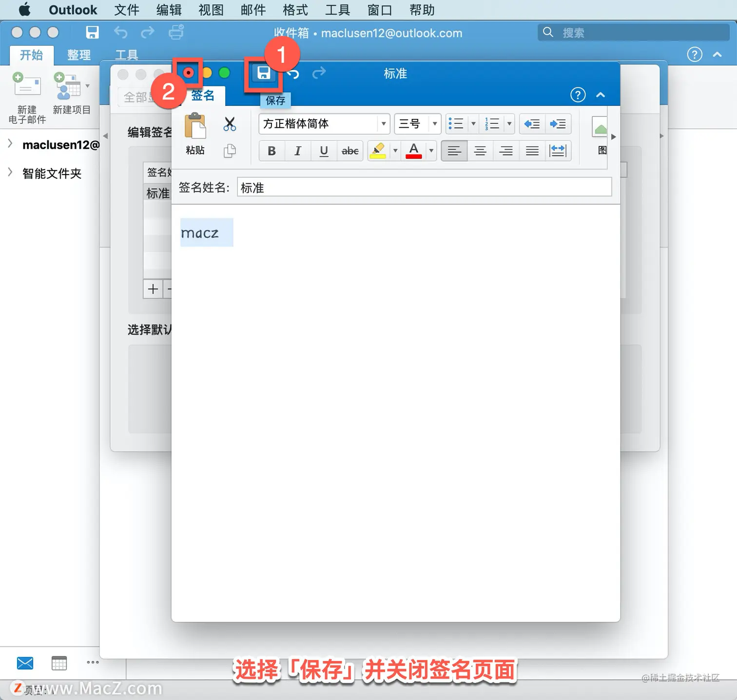Image resolution: width=737 pixels, height=700 pixels.
Task: Add a new signature with plus button
Action: pyautogui.click(x=153, y=289)
